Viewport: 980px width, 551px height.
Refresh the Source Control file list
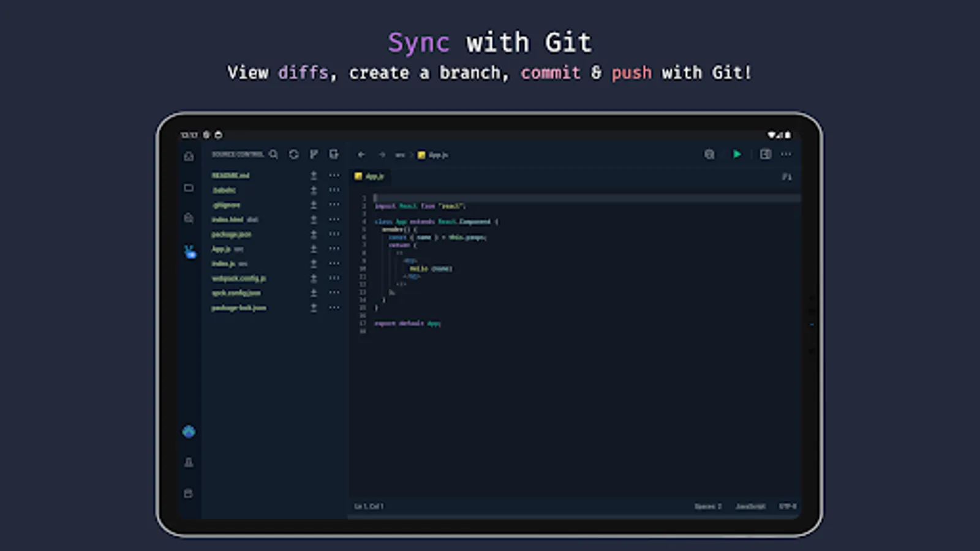[x=293, y=154]
